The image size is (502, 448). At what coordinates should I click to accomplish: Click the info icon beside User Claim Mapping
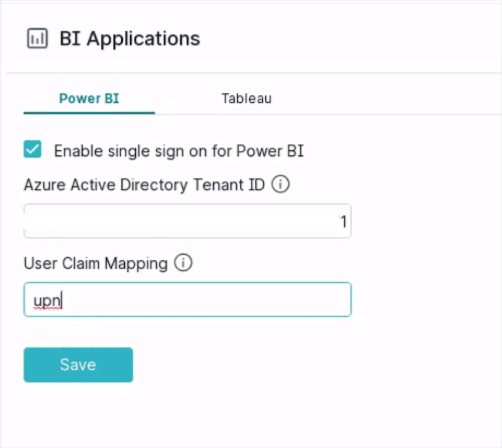click(x=183, y=263)
